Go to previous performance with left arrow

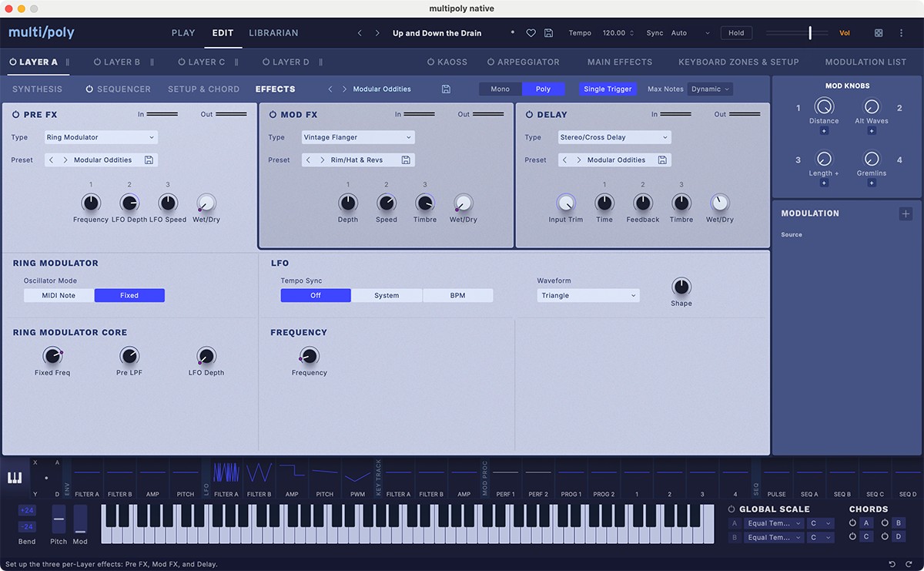coord(360,33)
